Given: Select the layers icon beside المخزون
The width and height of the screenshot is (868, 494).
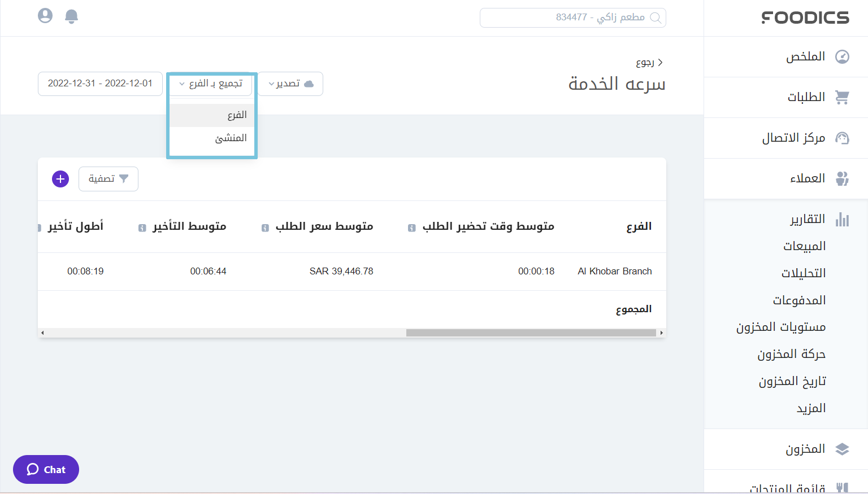Looking at the screenshot, I should (843, 449).
